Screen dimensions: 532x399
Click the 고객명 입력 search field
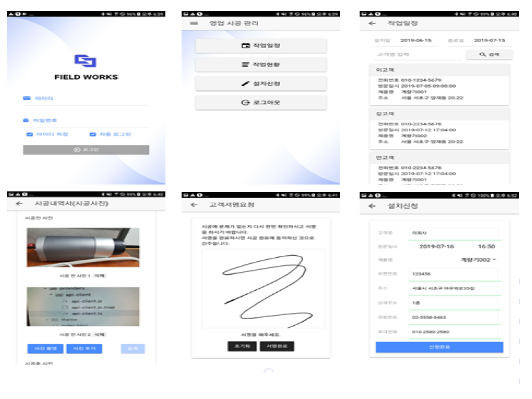tap(418, 55)
